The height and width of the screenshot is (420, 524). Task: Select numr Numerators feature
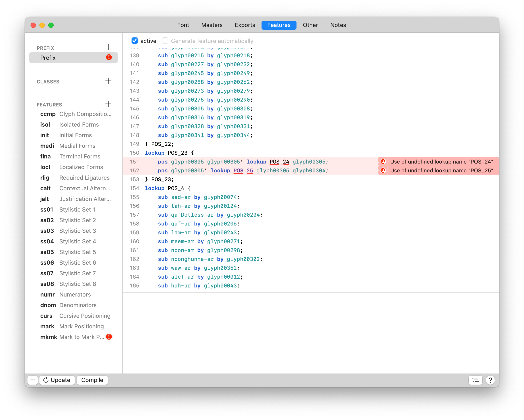tap(73, 295)
